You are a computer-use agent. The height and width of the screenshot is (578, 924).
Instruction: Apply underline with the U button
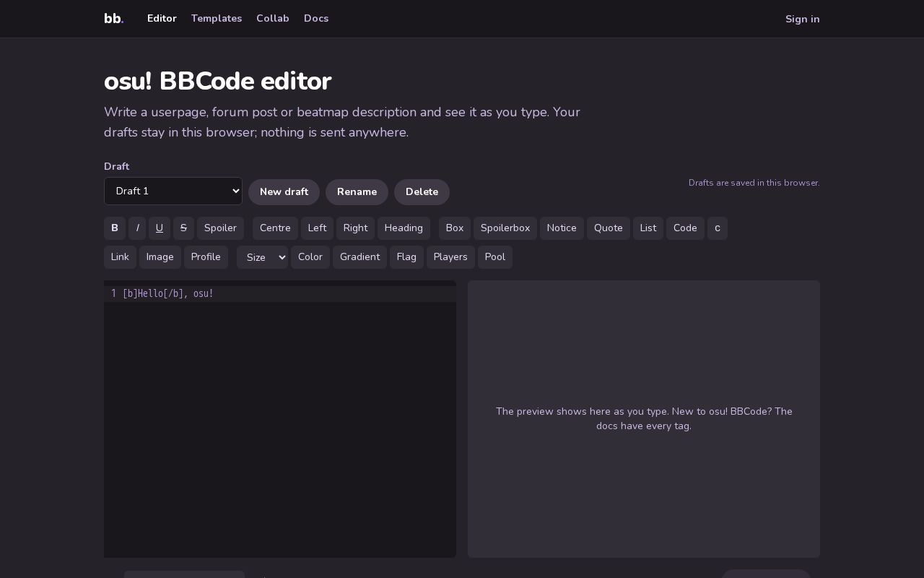(x=160, y=228)
